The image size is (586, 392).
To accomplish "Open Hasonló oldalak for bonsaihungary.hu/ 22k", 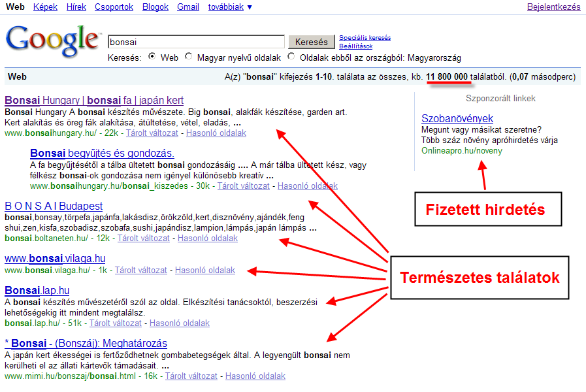I will coord(216,133).
